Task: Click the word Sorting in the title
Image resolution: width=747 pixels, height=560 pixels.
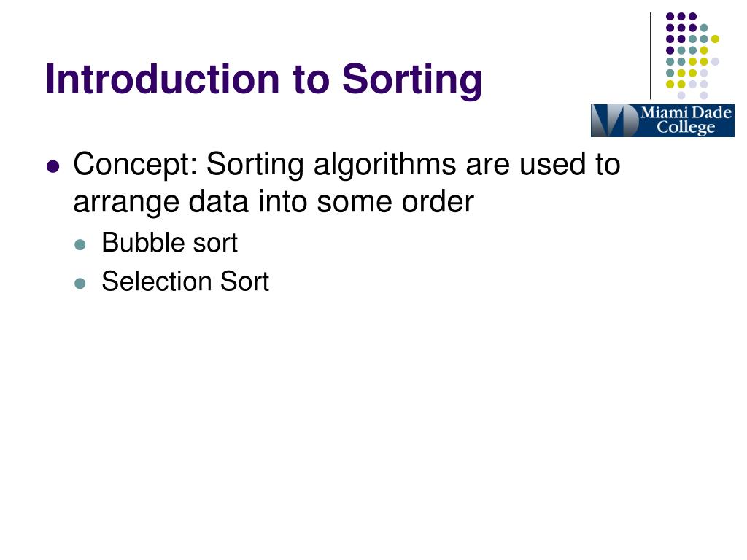Action: pos(412,79)
